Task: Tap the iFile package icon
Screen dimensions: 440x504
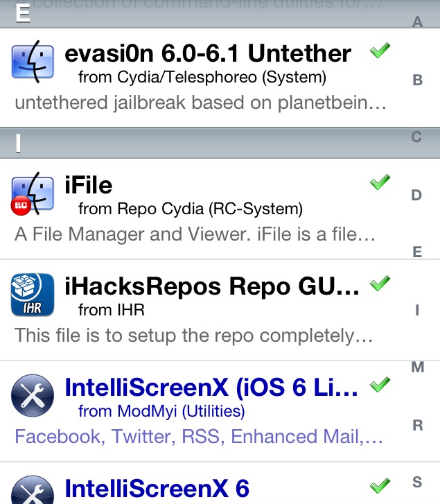Action: click(33, 192)
